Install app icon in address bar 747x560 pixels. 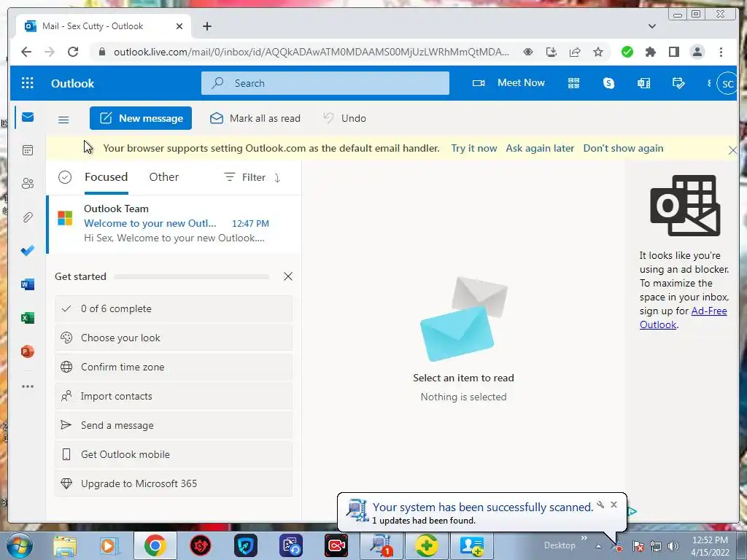(x=551, y=52)
